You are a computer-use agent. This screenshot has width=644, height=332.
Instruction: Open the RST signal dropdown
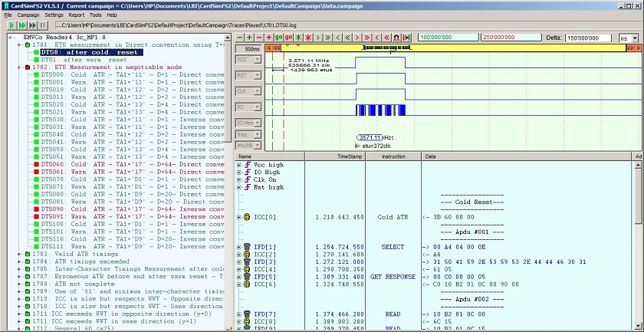pos(257,75)
